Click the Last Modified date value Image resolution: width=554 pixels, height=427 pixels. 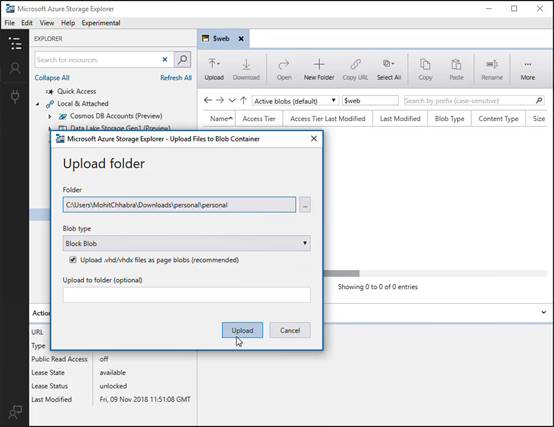145,399
